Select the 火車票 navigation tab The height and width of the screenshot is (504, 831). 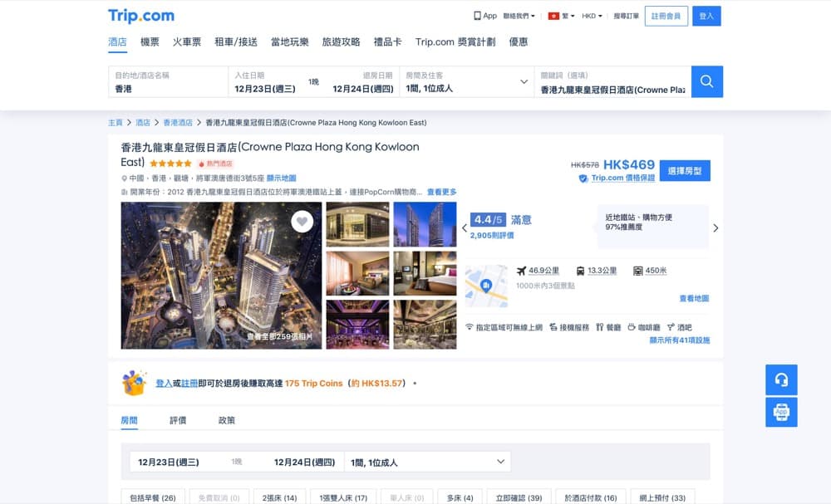[186, 42]
